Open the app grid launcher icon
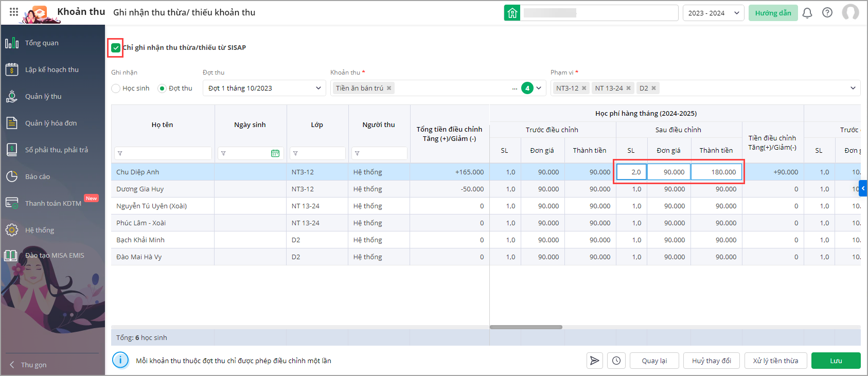This screenshot has height=376, width=868. pyautogui.click(x=14, y=12)
